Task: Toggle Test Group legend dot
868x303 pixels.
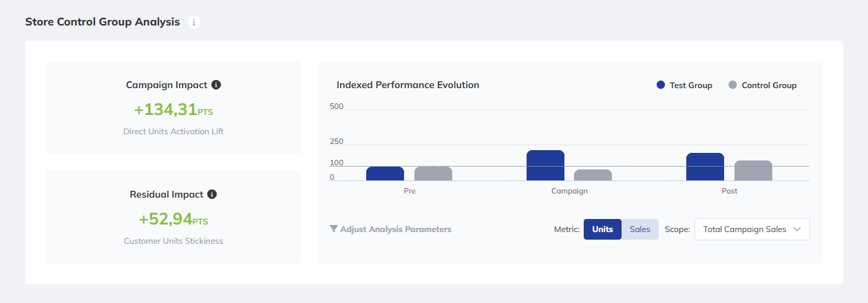Action: pyautogui.click(x=661, y=85)
